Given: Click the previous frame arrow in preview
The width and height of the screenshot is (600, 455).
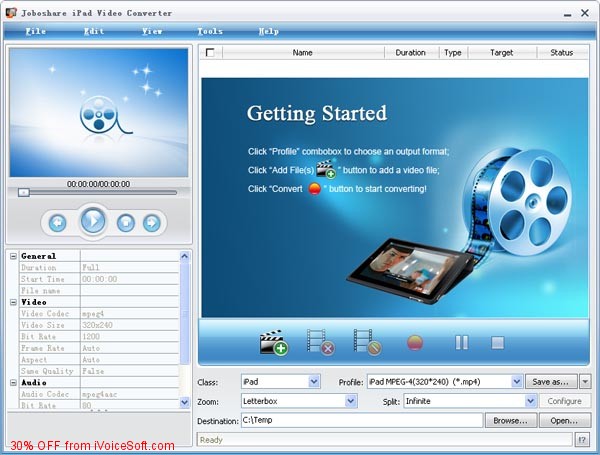Looking at the screenshot, I should 58,223.
